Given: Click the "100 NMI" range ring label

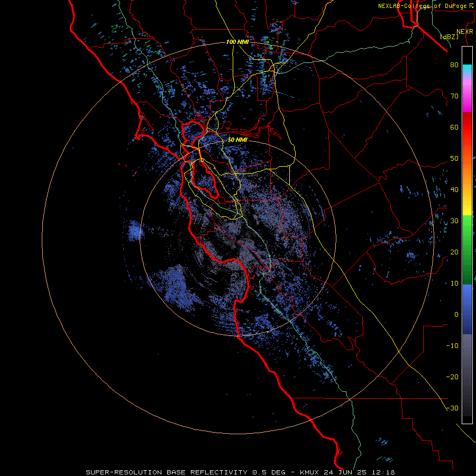Looking at the screenshot, I should click(x=237, y=42).
